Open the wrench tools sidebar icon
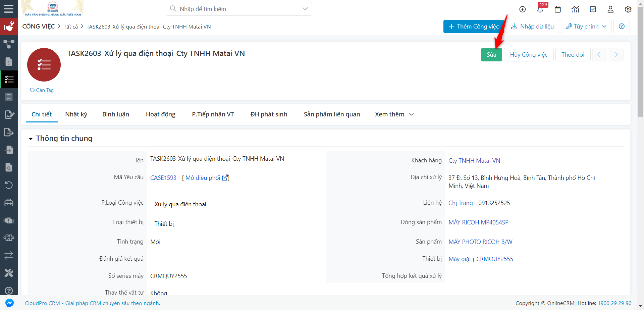 coord(9,273)
